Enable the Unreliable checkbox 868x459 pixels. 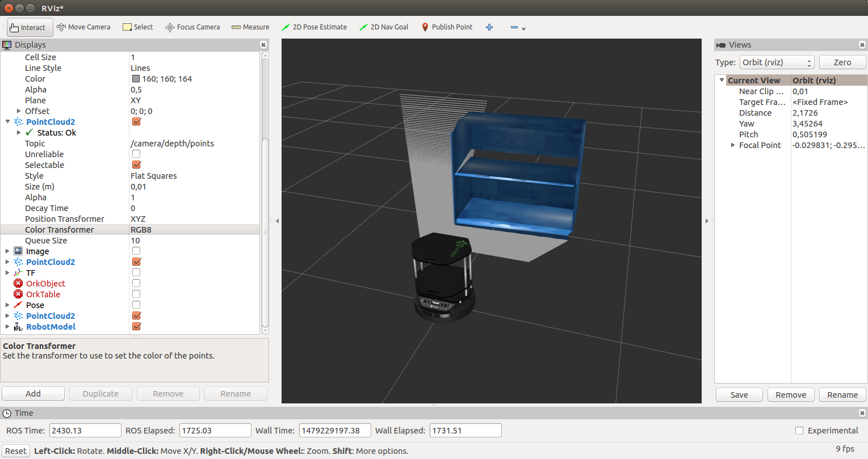tap(136, 154)
